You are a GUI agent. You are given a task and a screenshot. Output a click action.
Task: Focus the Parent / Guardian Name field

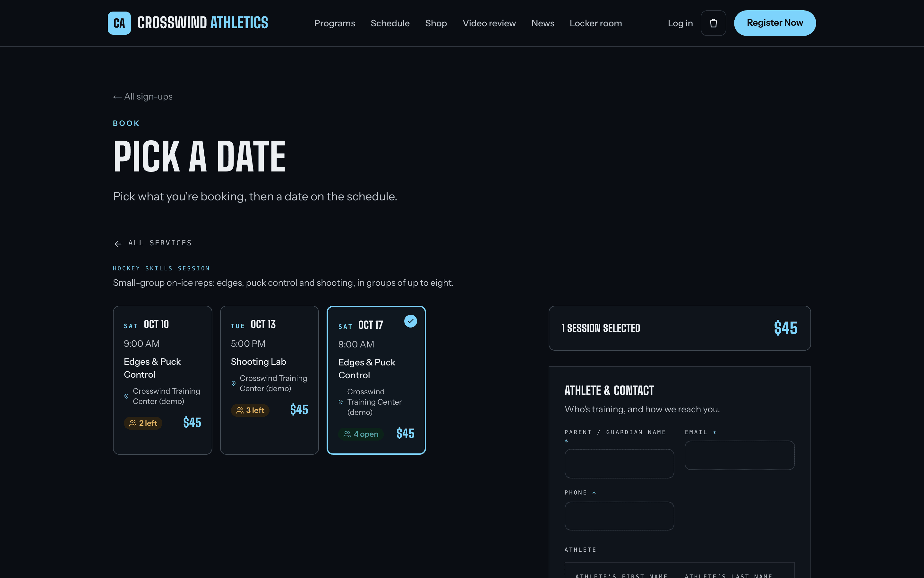(619, 463)
